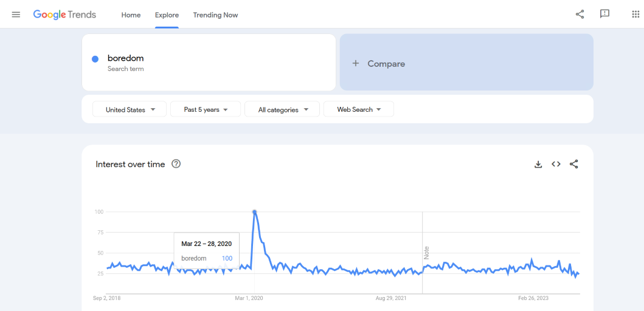The image size is (644, 311).
Task: Share the Interest over time chart
Action: (574, 164)
